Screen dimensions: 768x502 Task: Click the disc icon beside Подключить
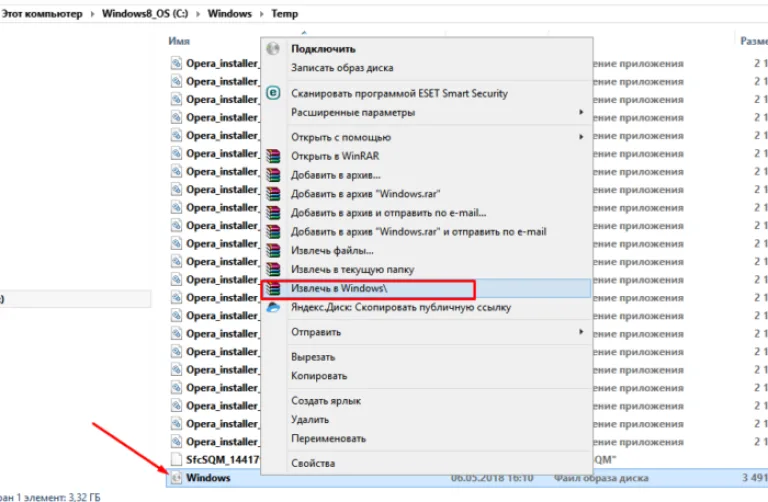pyautogui.click(x=273, y=48)
